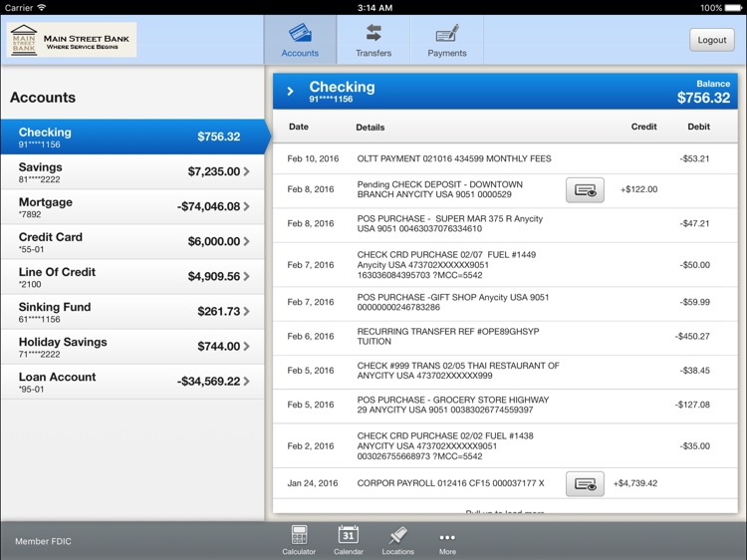Expand the Holiday Savings chevron
The height and width of the screenshot is (560, 747).
(247, 346)
